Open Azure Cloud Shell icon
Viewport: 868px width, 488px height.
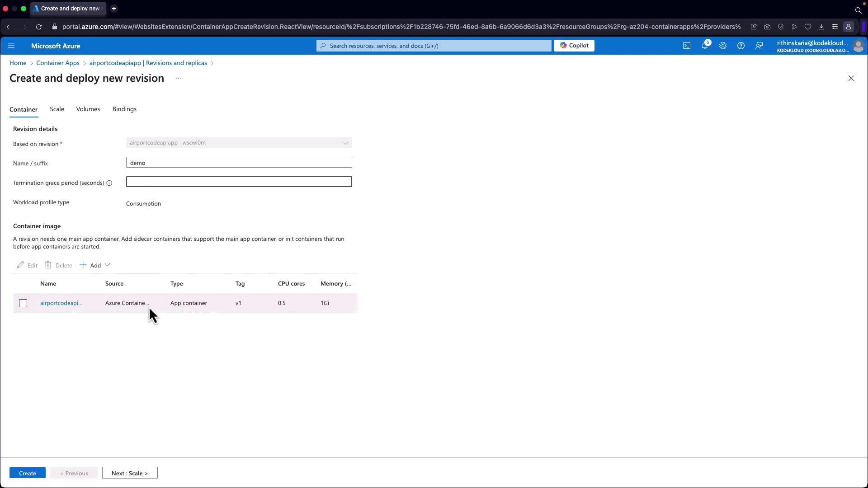pos(686,46)
